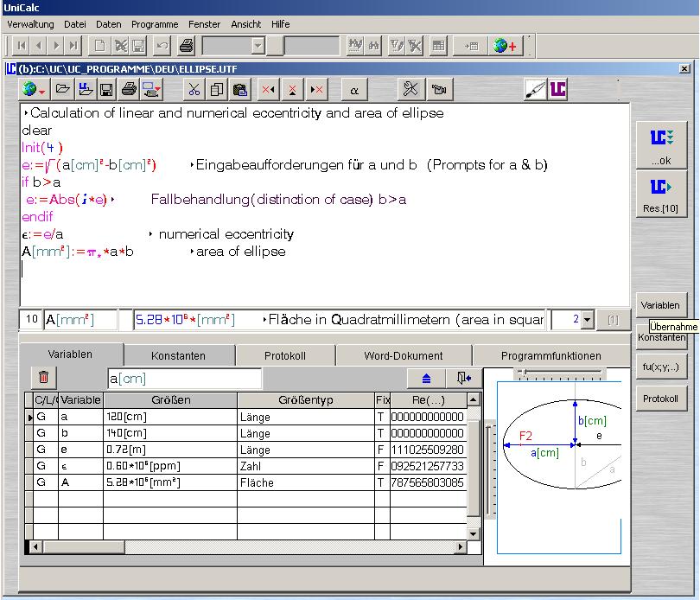Click the printer icon in editor toolbar
The width and height of the screenshot is (700, 600).
click(129, 89)
